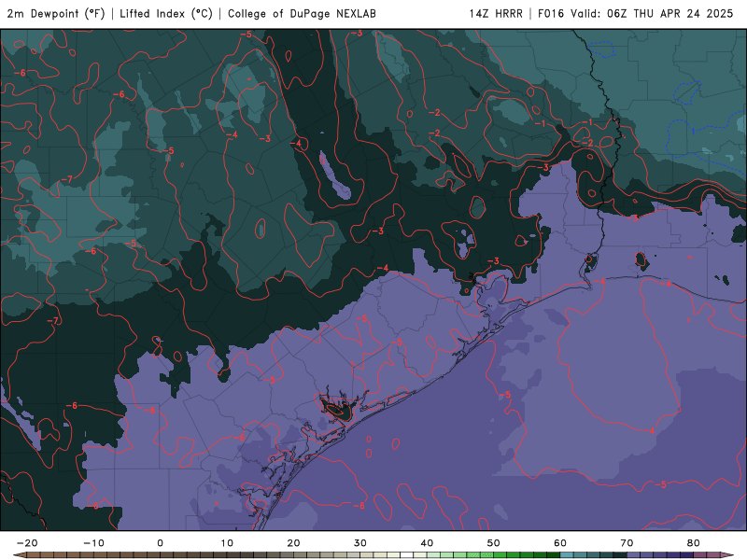Screen dimensions: 747x560
Task: Click the right arrow tip of the color bar
Action: (x=728, y=555)
